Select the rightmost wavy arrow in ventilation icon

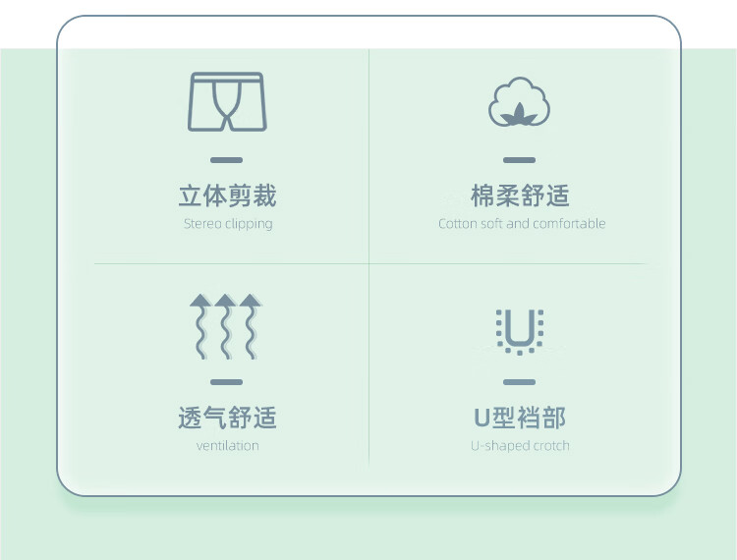[x=252, y=325]
